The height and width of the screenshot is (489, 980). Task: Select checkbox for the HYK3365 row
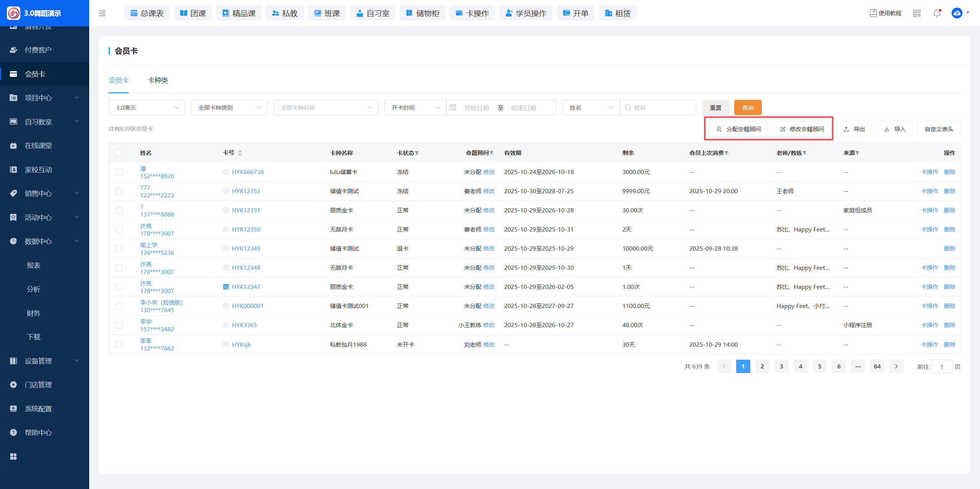coord(119,325)
